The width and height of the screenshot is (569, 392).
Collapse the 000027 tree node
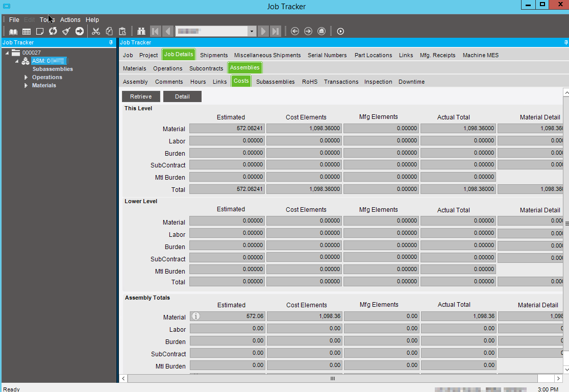[x=7, y=53]
